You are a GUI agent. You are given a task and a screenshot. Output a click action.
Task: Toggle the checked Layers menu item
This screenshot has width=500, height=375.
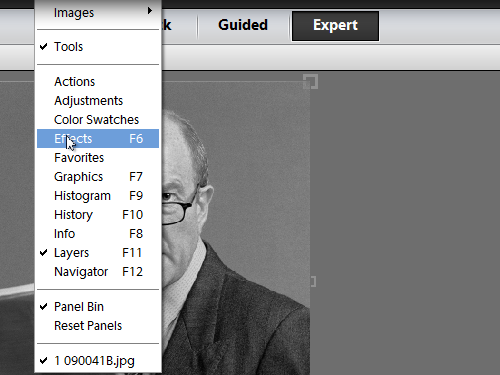pos(98,253)
